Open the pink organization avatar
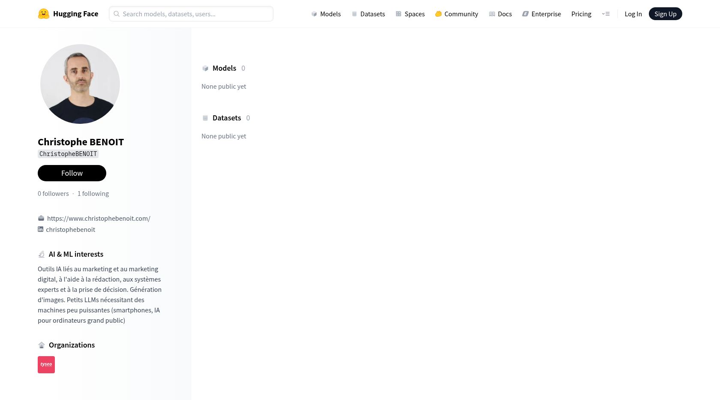 (46, 365)
